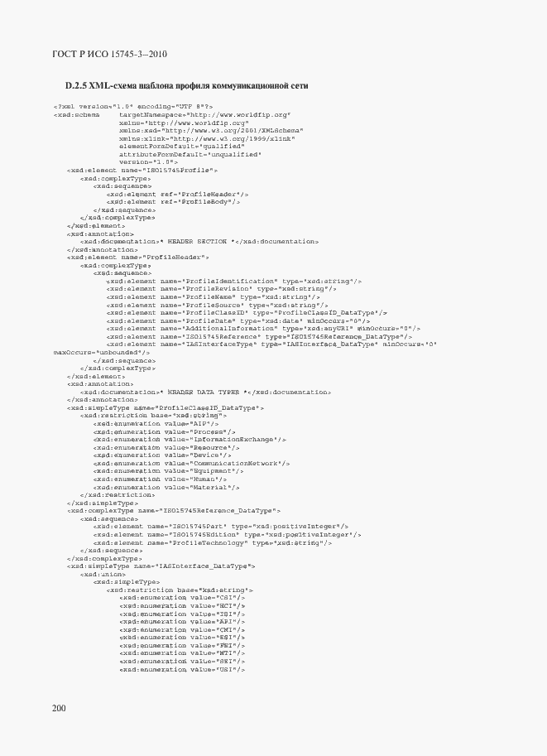The width and height of the screenshot is (547, 756).
Task: Click the ProfileTechnology element line
Action: tap(213, 543)
